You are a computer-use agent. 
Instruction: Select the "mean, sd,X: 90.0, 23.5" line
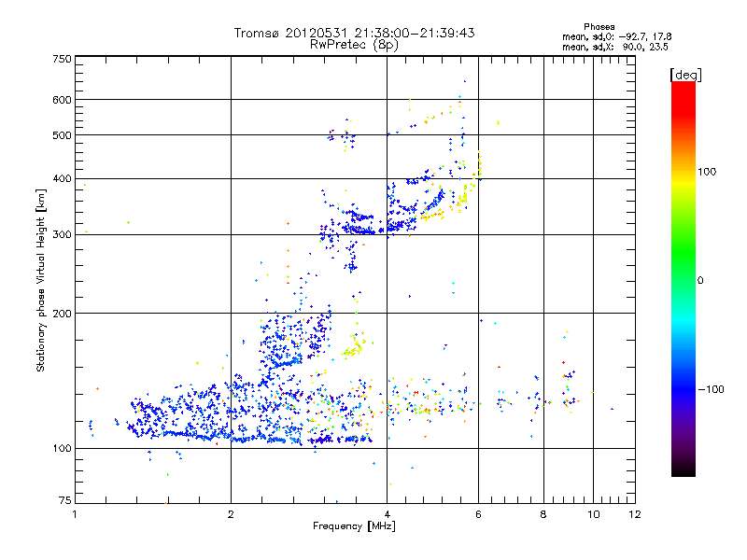point(615,47)
